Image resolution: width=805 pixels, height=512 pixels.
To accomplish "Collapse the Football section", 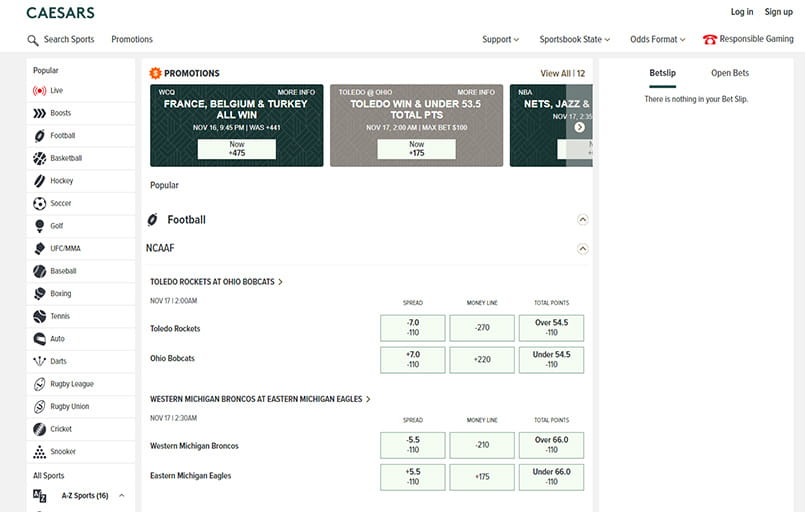I will [x=583, y=220].
